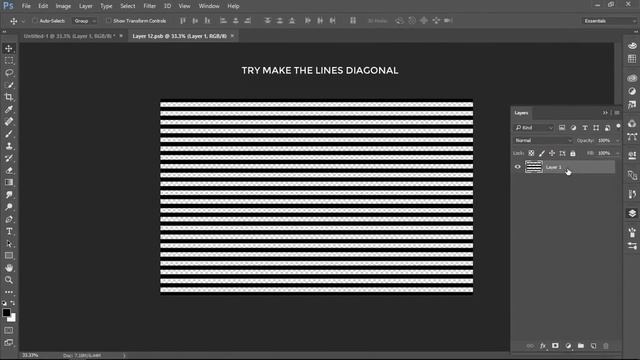Close the Untitled-1 tab
640x360 pixels.
pos(121,36)
